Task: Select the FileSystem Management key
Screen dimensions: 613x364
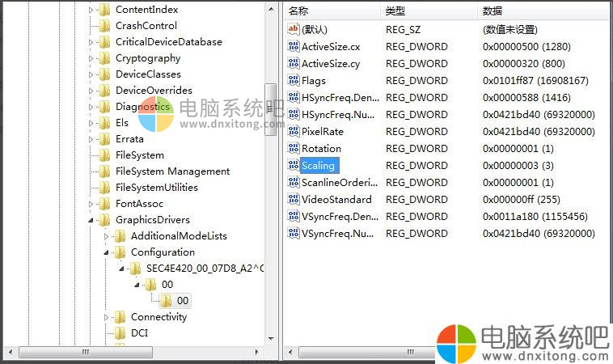Action: pyautogui.click(x=172, y=171)
